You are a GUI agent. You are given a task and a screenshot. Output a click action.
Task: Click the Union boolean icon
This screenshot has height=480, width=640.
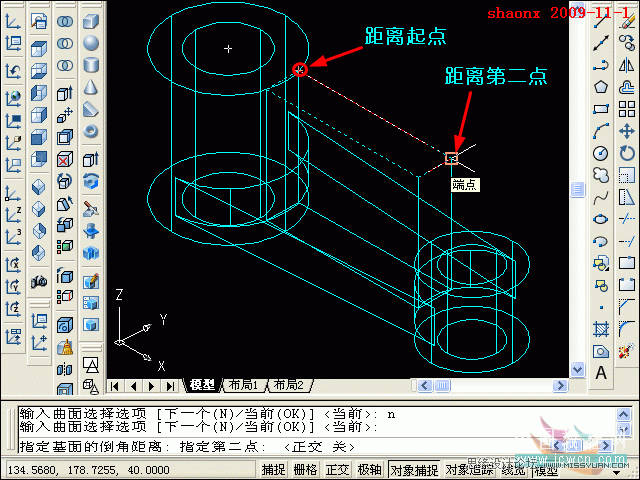(x=65, y=21)
